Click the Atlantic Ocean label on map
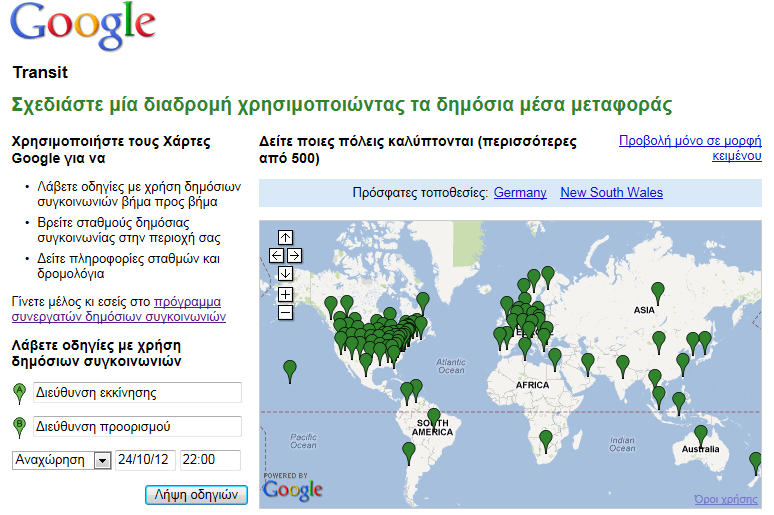 click(451, 366)
